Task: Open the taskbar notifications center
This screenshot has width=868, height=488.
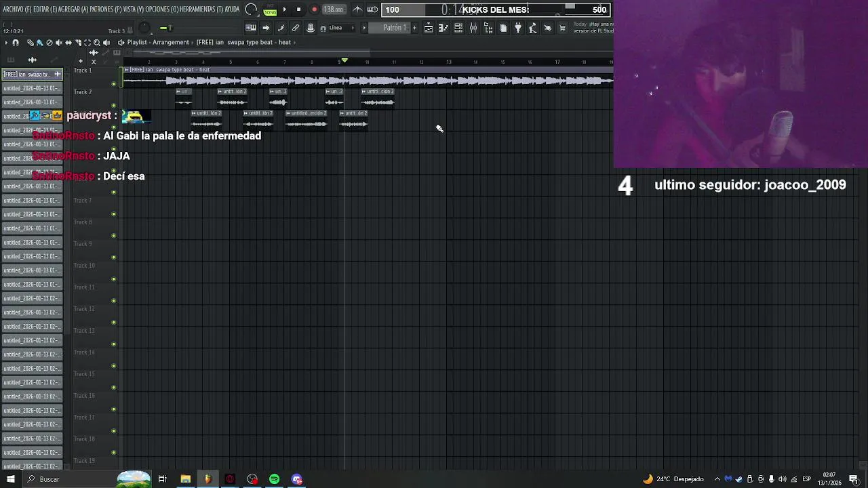Action: [854, 479]
